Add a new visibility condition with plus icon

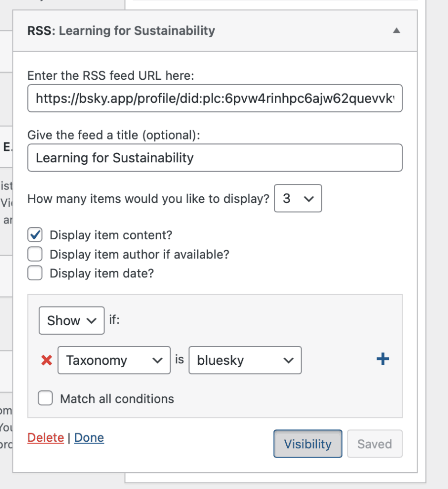(x=383, y=360)
